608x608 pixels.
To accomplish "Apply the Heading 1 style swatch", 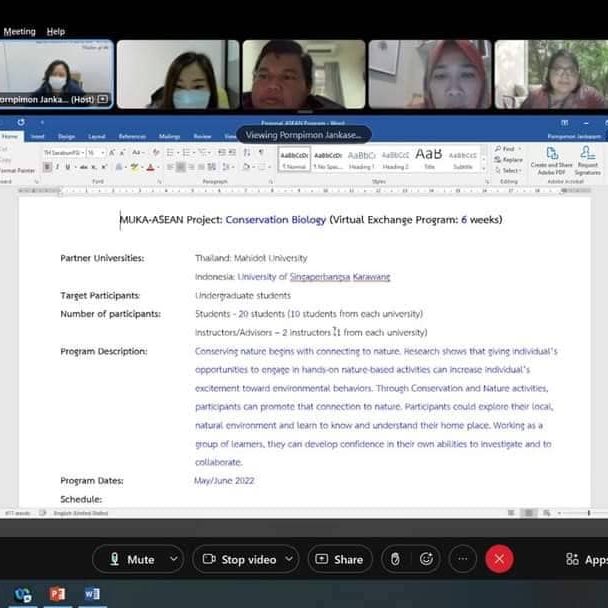I will click(x=361, y=159).
